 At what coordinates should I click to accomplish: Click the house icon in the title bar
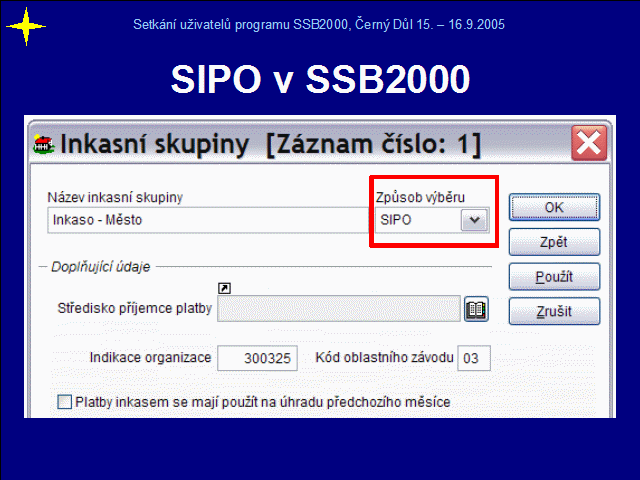(x=44, y=144)
